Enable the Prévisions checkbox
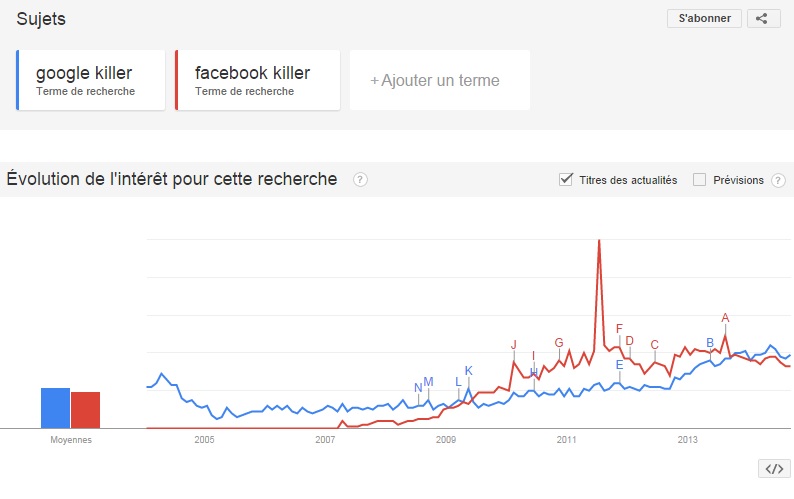This screenshot has height=499, width=794. 700,180
